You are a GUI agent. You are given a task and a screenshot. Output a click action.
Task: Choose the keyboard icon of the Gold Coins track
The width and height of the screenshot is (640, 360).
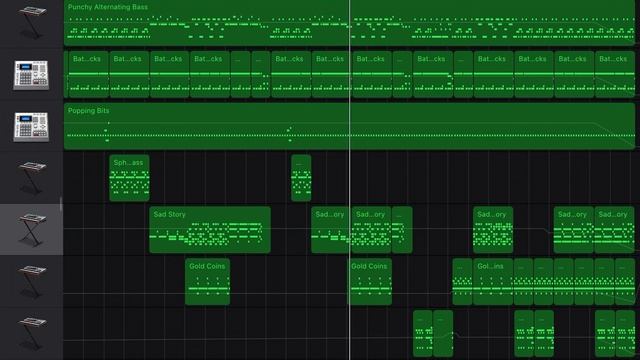click(x=32, y=281)
